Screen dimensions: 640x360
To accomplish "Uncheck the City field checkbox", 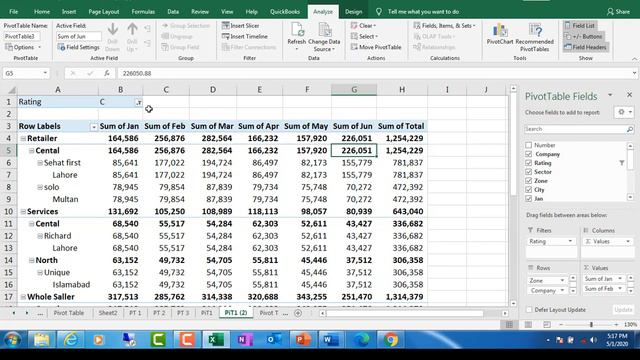I will tap(529, 190).
